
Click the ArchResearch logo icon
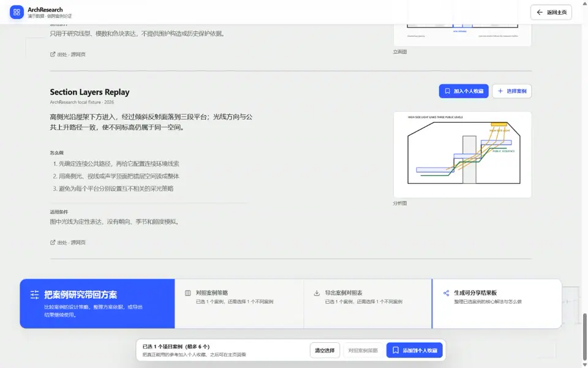pyautogui.click(x=17, y=12)
